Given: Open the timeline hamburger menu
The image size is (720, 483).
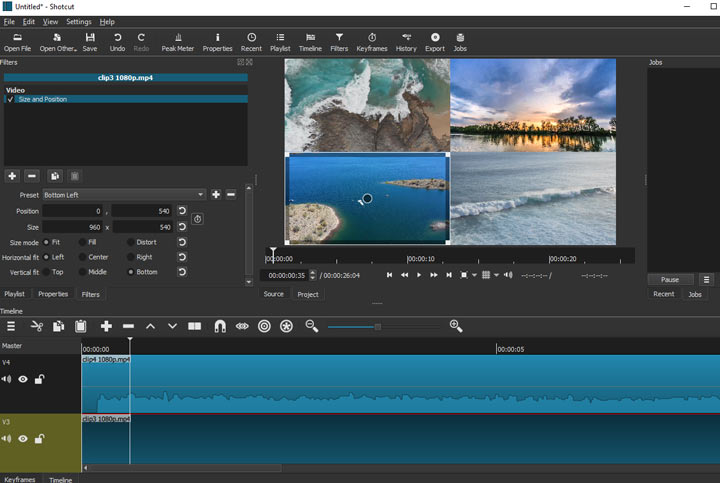Looking at the screenshot, I should tap(11, 326).
